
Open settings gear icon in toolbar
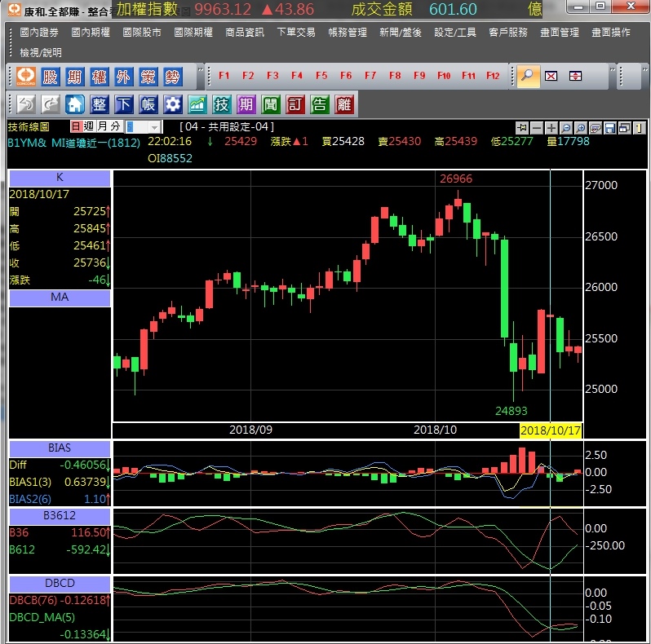(x=173, y=104)
